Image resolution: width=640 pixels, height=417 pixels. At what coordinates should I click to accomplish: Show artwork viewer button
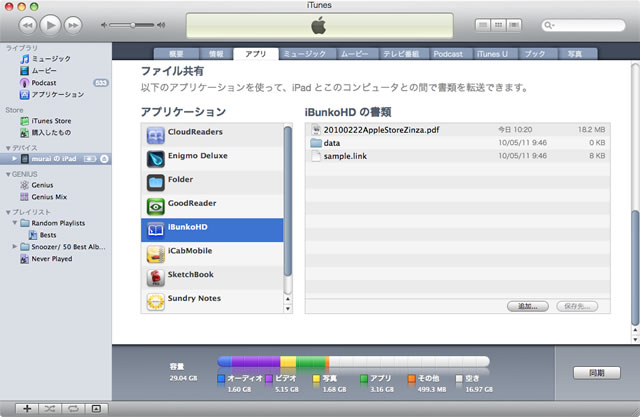tap(96, 408)
